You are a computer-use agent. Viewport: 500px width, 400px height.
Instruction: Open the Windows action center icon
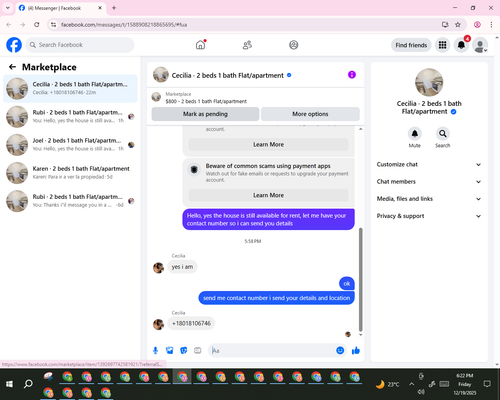(x=487, y=384)
